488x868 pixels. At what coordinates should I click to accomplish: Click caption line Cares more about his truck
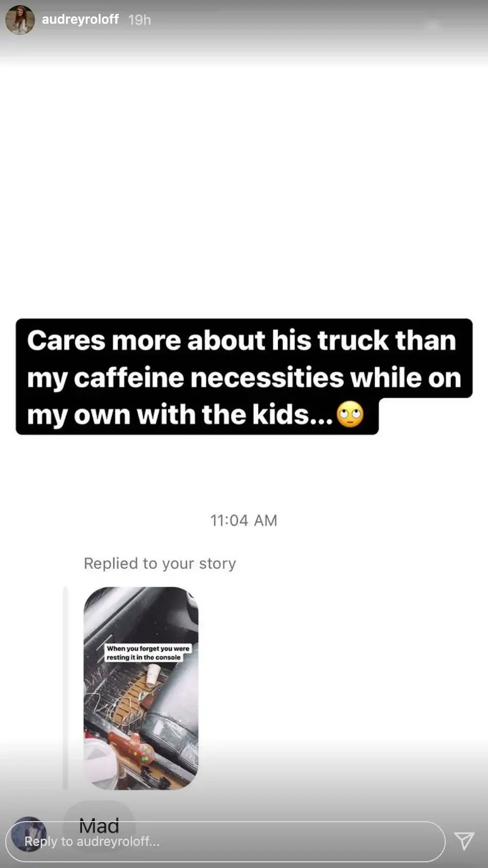pyautogui.click(x=241, y=341)
